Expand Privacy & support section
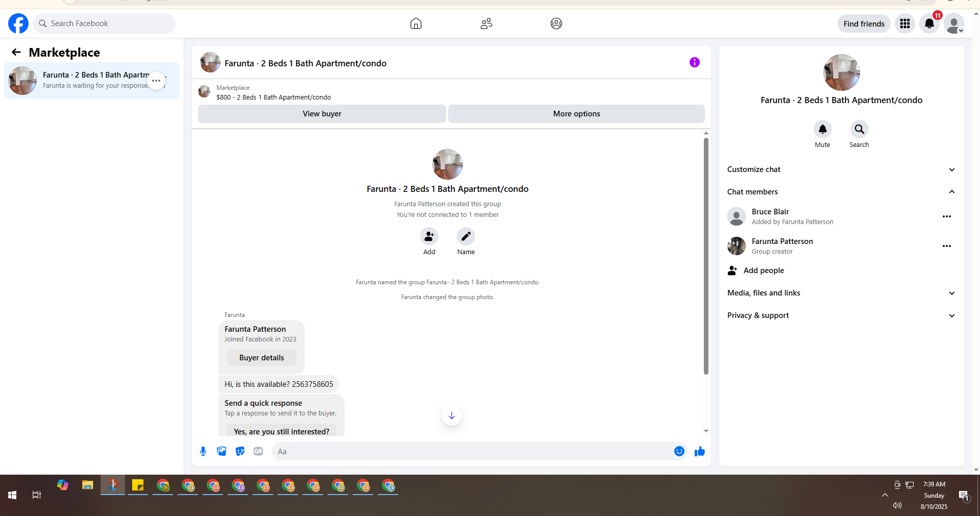This screenshot has height=516, width=980. pyautogui.click(x=841, y=315)
